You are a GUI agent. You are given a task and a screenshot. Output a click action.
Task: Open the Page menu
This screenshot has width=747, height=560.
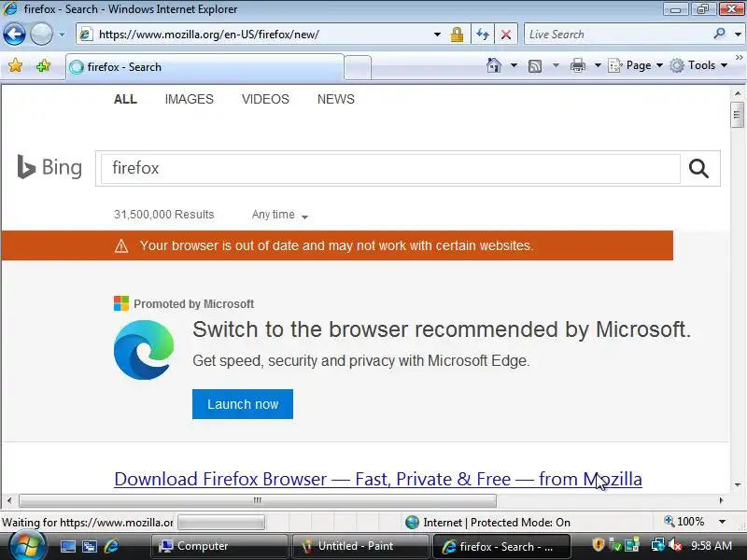(x=636, y=65)
